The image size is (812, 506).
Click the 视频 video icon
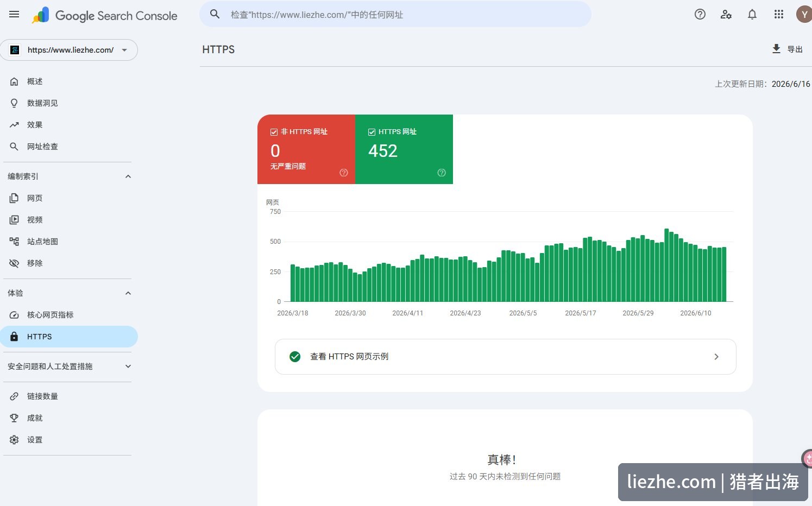pos(14,220)
